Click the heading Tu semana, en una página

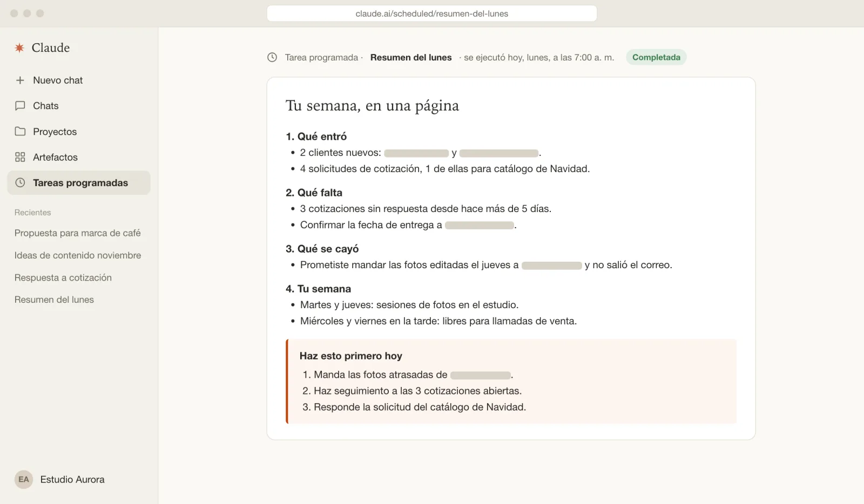tap(372, 106)
